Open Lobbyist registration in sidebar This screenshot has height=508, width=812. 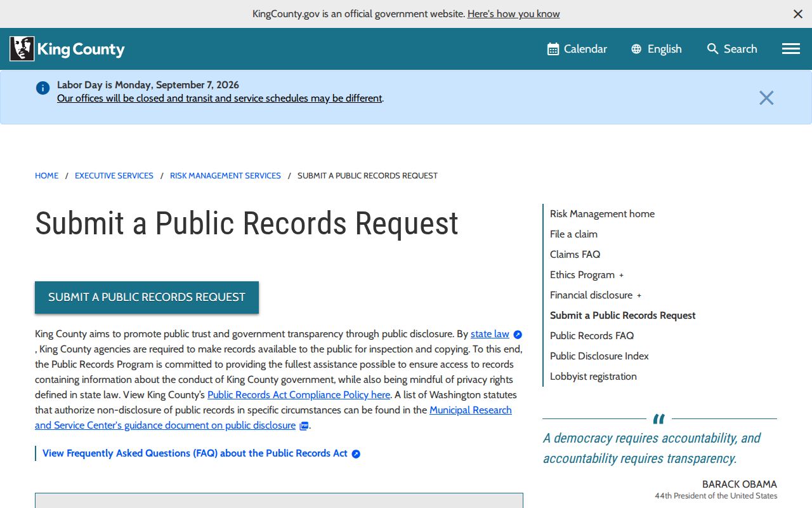593,377
